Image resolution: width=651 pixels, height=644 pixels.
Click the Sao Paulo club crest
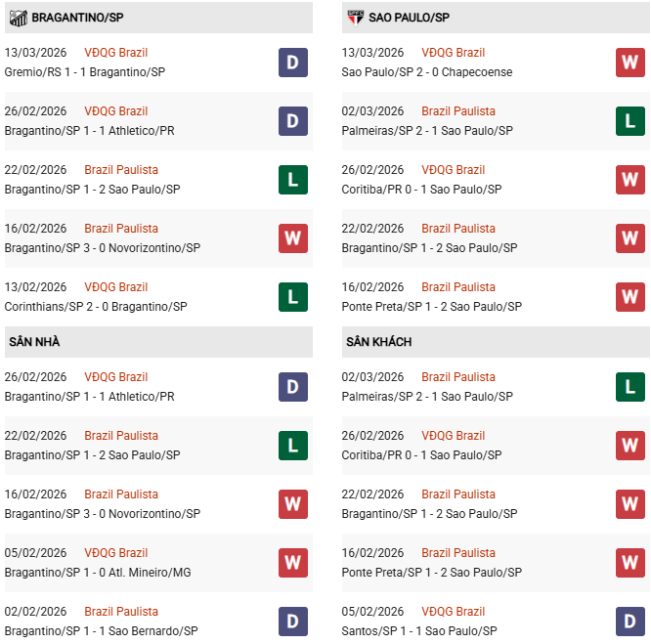tap(356, 18)
